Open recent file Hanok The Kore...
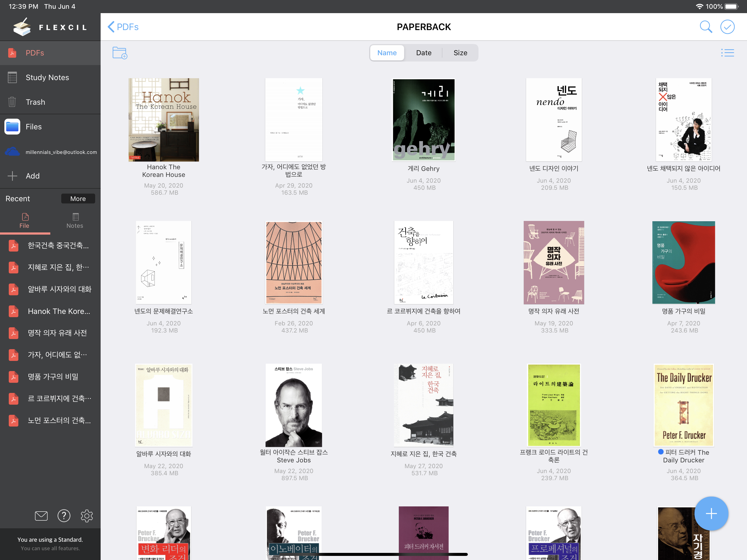747x560 pixels. pyautogui.click(x=50, y=311)
